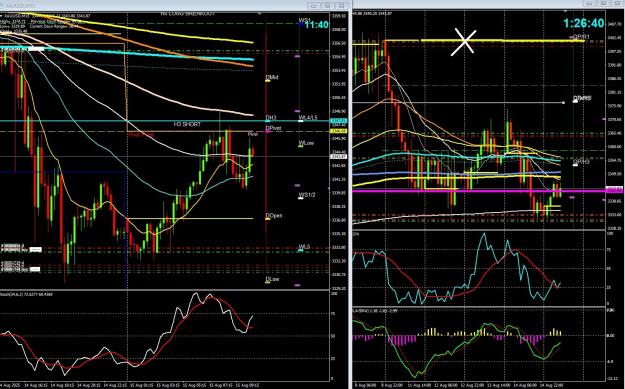Select the QP/H3 label in right chart

point(581,162)
